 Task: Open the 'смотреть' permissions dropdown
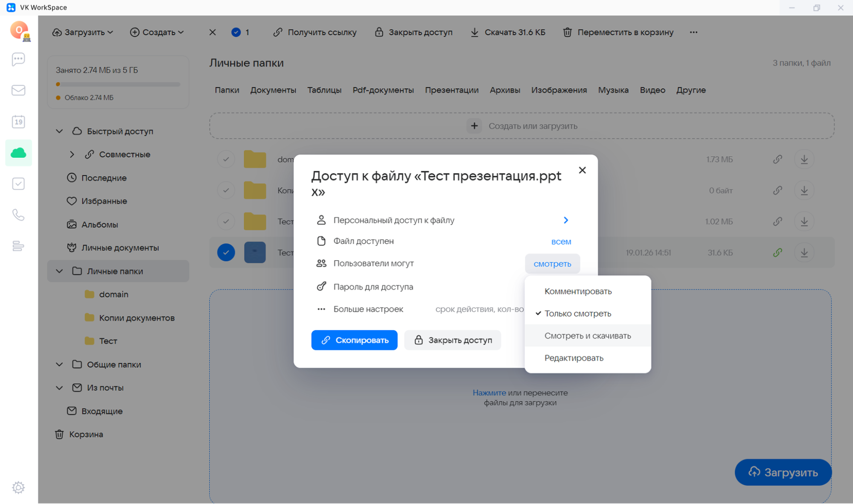coord(552,264)
